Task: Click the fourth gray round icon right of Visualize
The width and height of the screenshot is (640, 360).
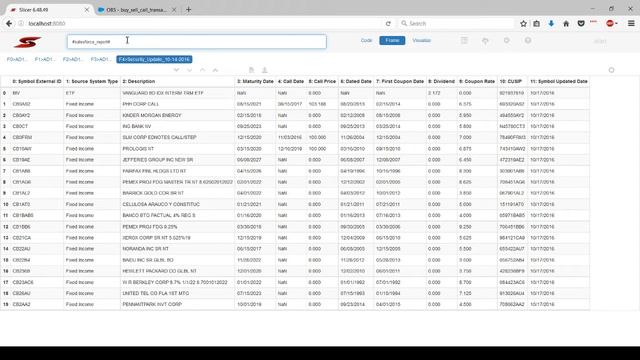Action: tap(528, 40)
